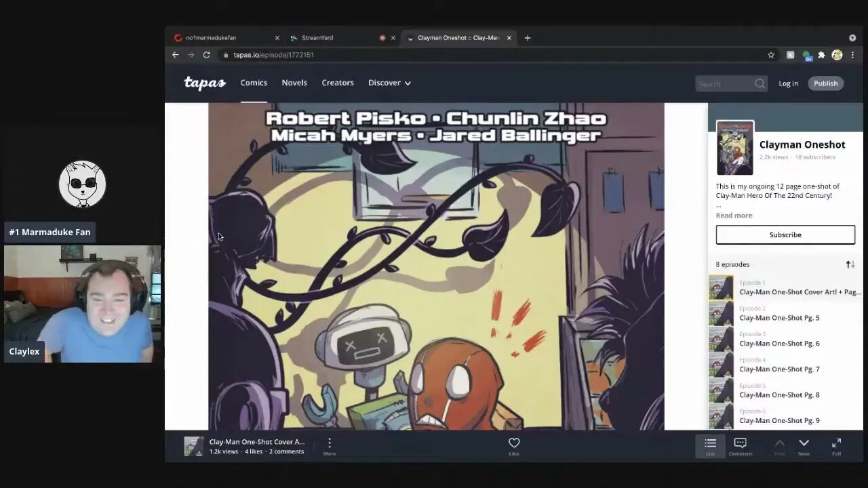
Task: Open Clay-Man One-Shot Pg. 6
Action: click(785, 339)
